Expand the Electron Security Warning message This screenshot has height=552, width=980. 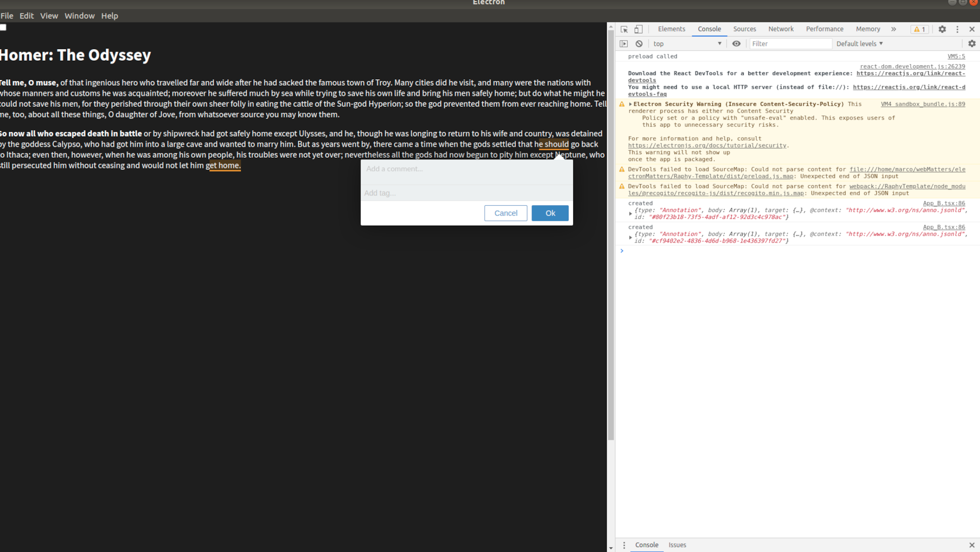pos(631,104)
